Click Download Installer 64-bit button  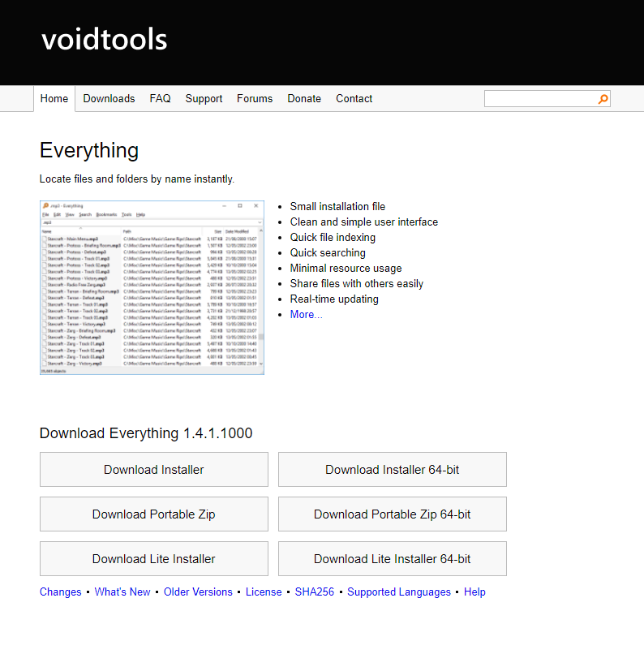point(393,469)
